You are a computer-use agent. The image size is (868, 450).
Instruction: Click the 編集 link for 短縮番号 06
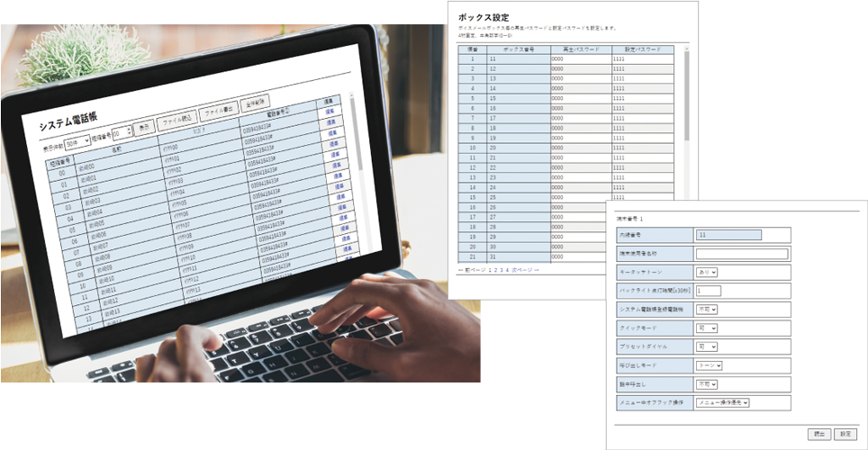tap(340, 176)
